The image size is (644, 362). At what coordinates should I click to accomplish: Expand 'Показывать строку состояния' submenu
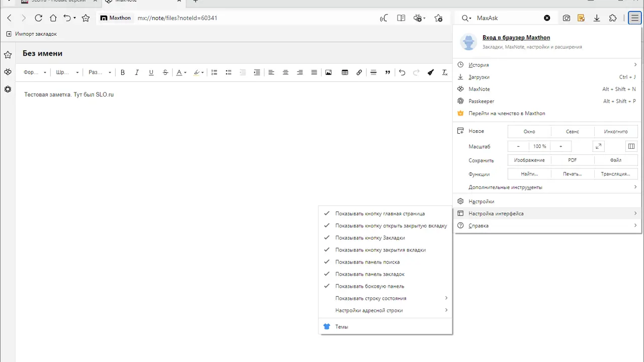[371, 298]
